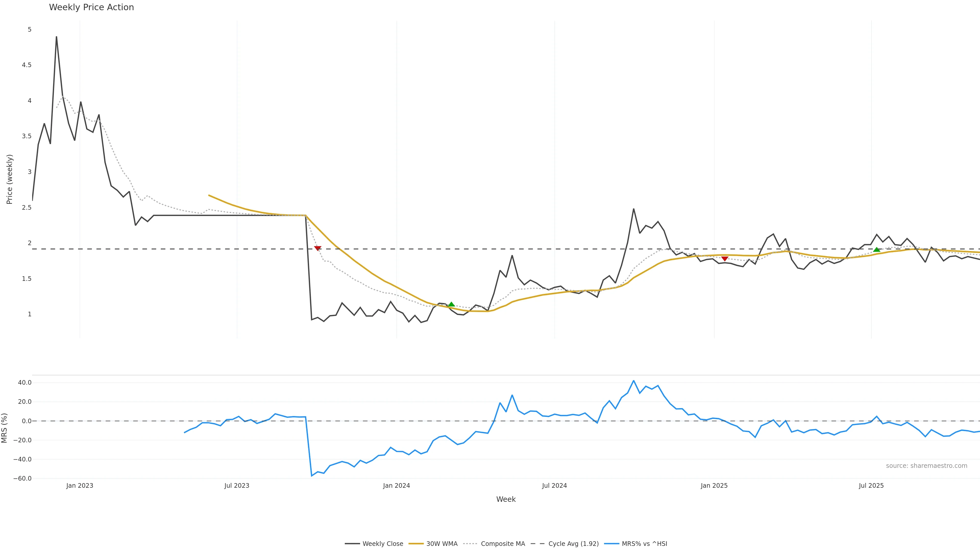
Task: Open the 'source: sharemaestro.com' link text
Action: (x=926, y=466)
